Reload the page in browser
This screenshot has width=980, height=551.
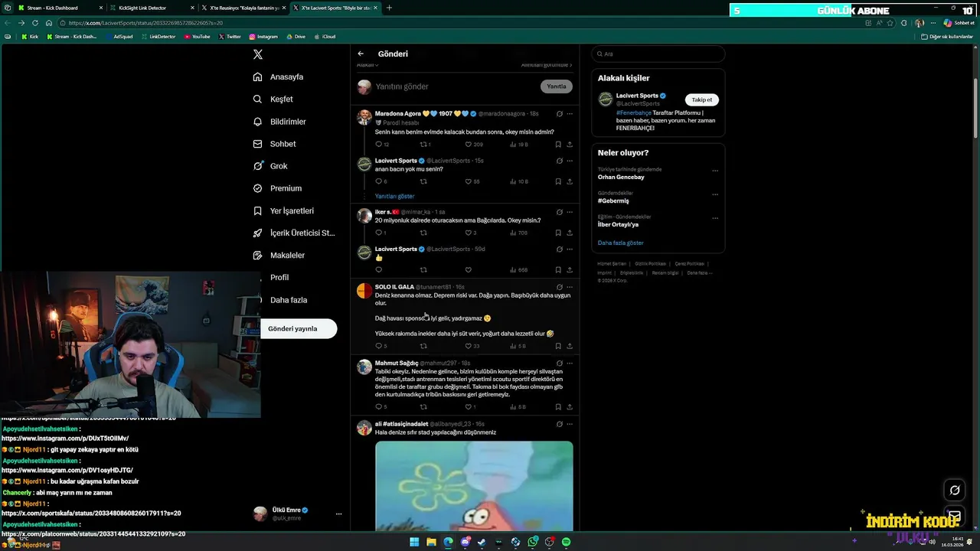tap(35, 23)
